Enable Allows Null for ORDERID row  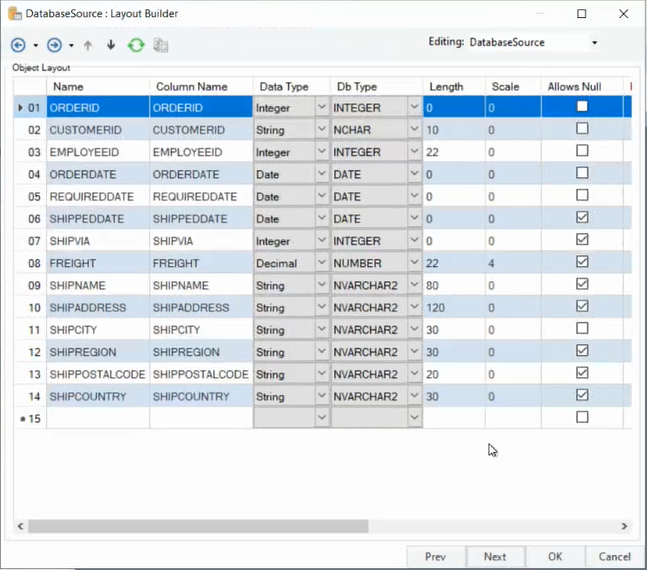point(582,107)
